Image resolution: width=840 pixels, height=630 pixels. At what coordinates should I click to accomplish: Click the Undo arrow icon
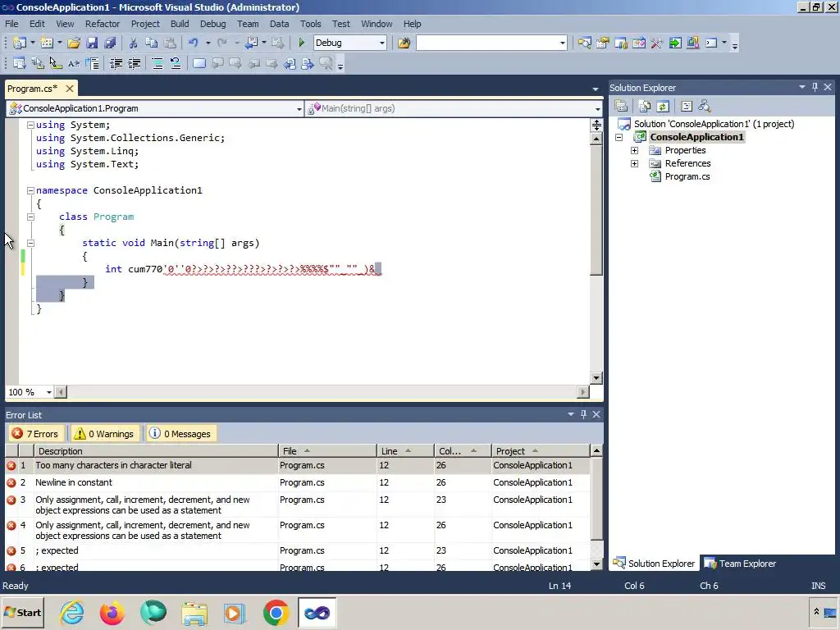click(x=194, y=43)
